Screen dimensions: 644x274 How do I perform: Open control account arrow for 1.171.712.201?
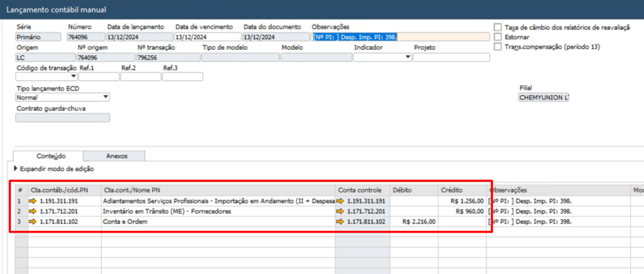point(340,211)
